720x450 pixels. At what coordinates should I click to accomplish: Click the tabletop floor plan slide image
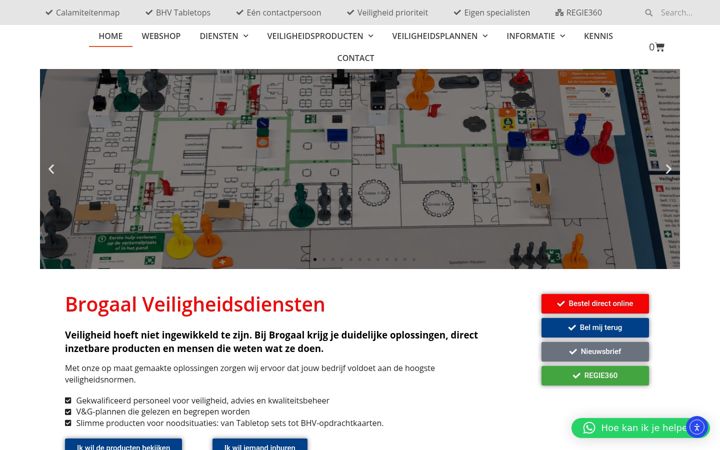[x=360, y=169]
